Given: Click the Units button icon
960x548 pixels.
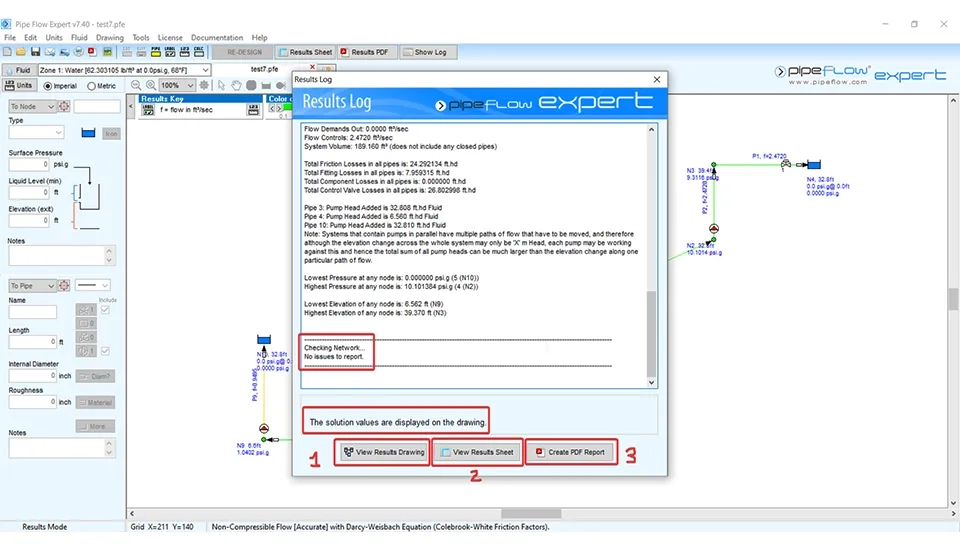Looking at the screenshot, I should click(19, 86).
